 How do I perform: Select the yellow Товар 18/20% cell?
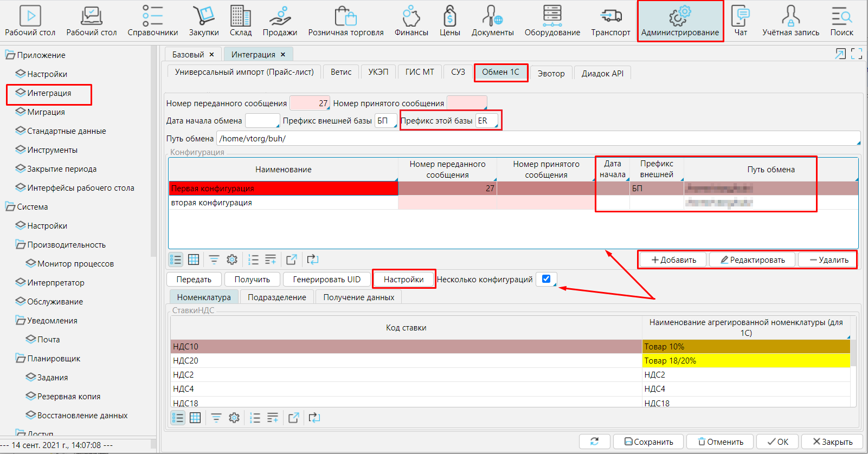(745, 360)
